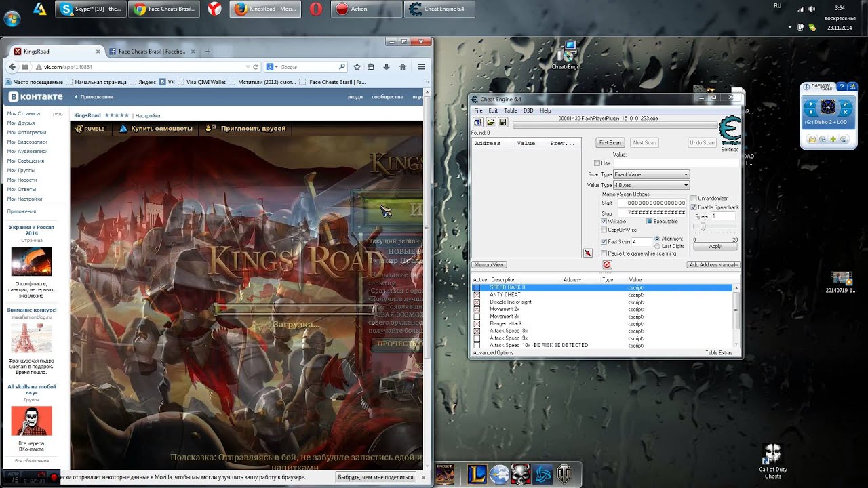Viewport: 868px width, 488px height.
Task: Click Firefox back arrow button
Action: pos(12,67)
